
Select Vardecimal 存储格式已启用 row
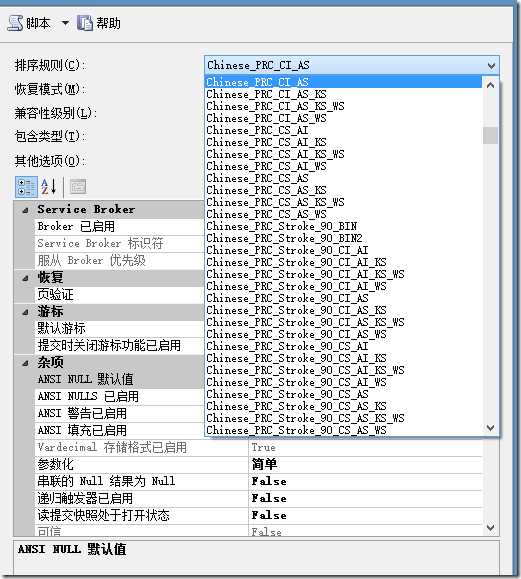tap(258, 448)
